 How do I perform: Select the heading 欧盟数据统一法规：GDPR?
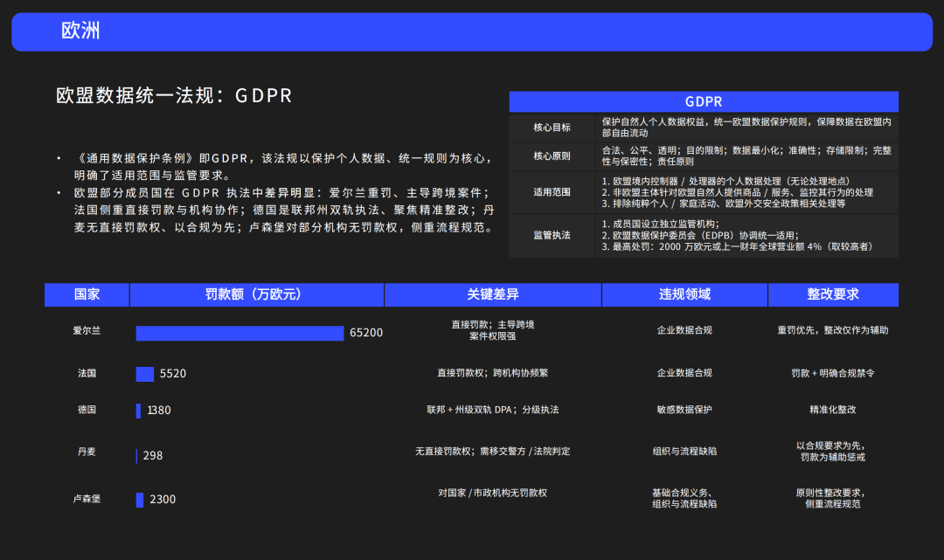pyautogui.click(x=174, y=96)
